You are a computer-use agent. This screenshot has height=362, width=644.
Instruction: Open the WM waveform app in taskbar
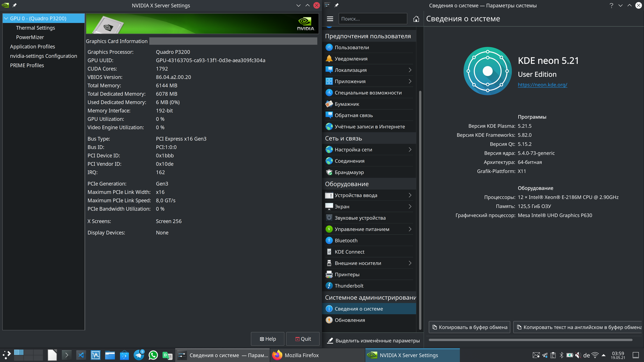pos(95,355)
